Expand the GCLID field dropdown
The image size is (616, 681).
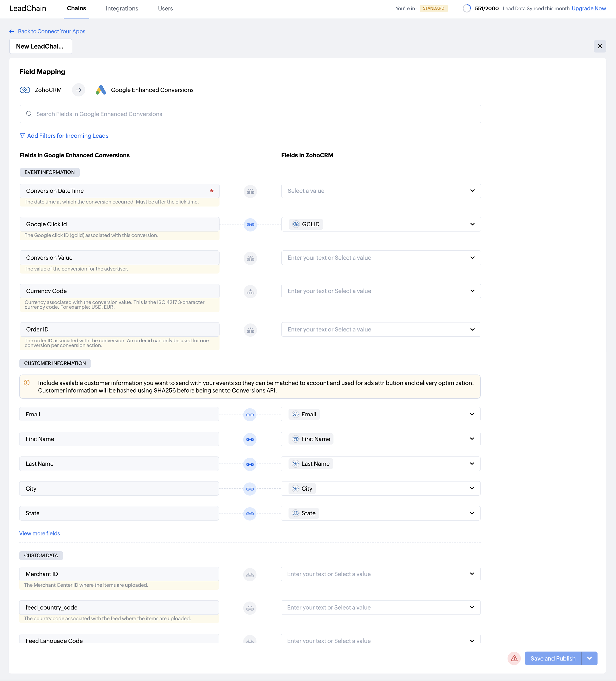(472, 224)
